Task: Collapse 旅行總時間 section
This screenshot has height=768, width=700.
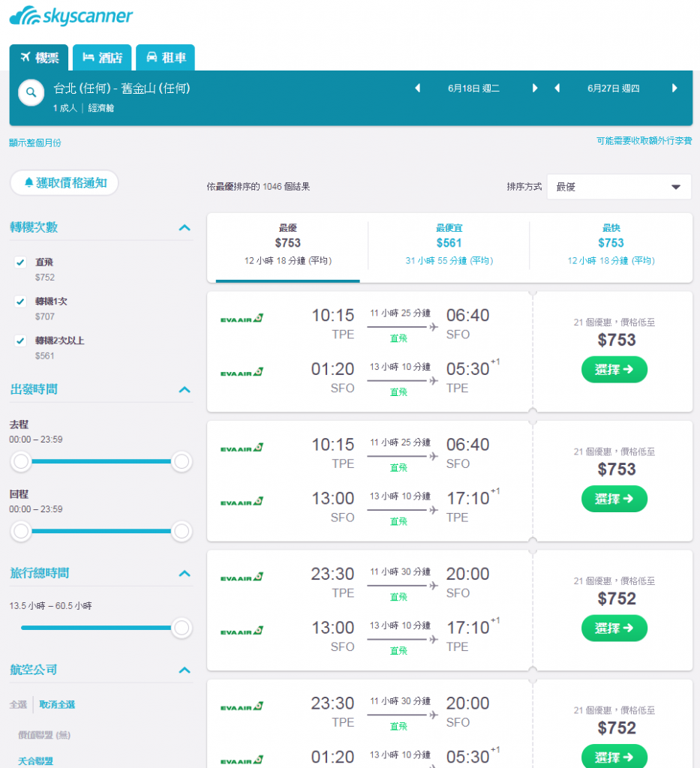Action: 185,574
